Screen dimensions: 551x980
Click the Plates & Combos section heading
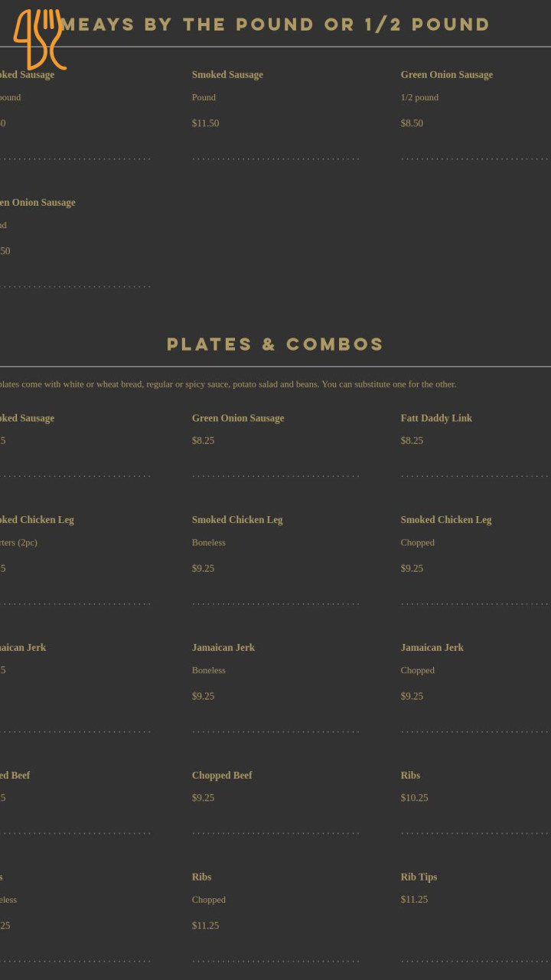275,345
